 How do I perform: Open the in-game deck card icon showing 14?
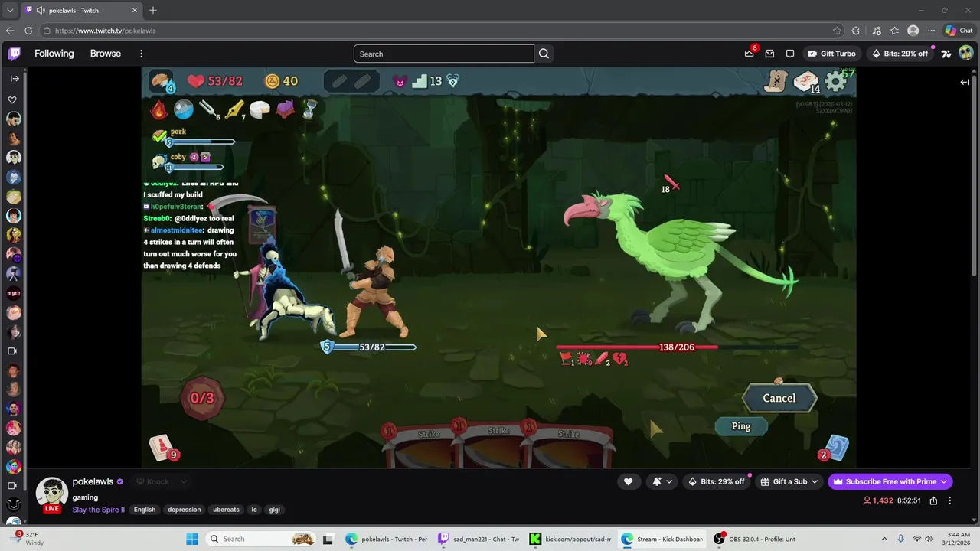tap(806, 81)
